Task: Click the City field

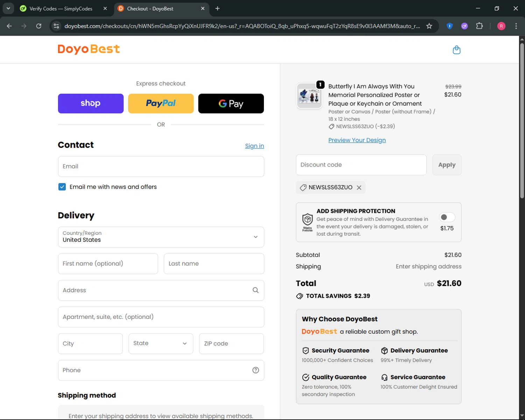Action: click(x=90, y=344)
